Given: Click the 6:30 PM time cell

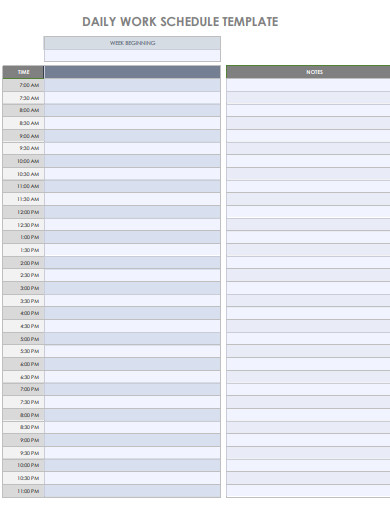Looking at the screenshot, I should pos(23,377).
